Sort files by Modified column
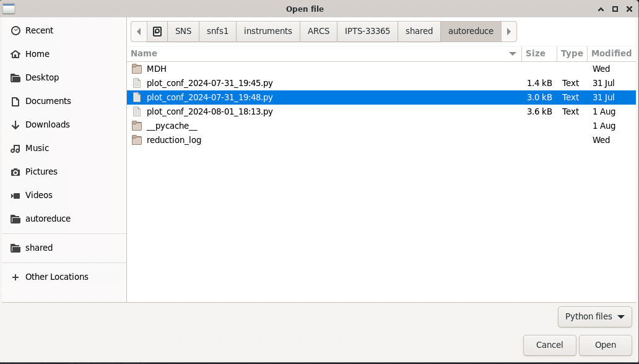 (x=611, y=53)
